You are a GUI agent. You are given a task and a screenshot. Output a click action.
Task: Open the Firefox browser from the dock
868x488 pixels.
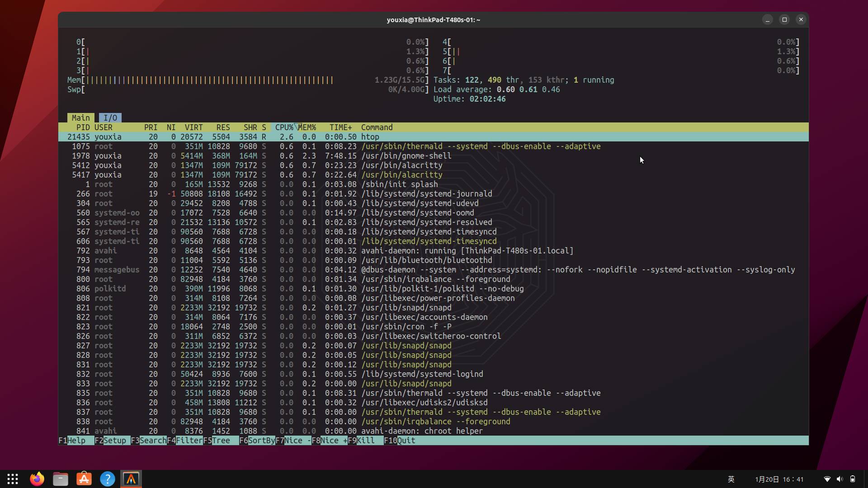(37, 479)
